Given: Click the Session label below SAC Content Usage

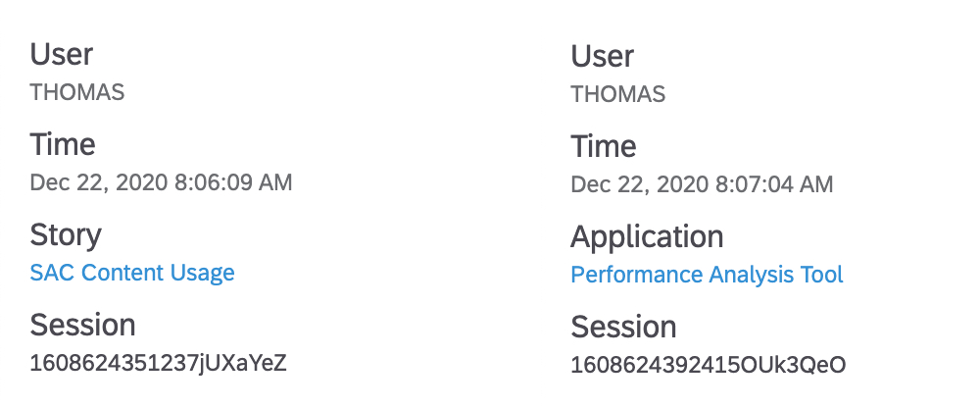Looking at the screenshot, I should 82,325.
